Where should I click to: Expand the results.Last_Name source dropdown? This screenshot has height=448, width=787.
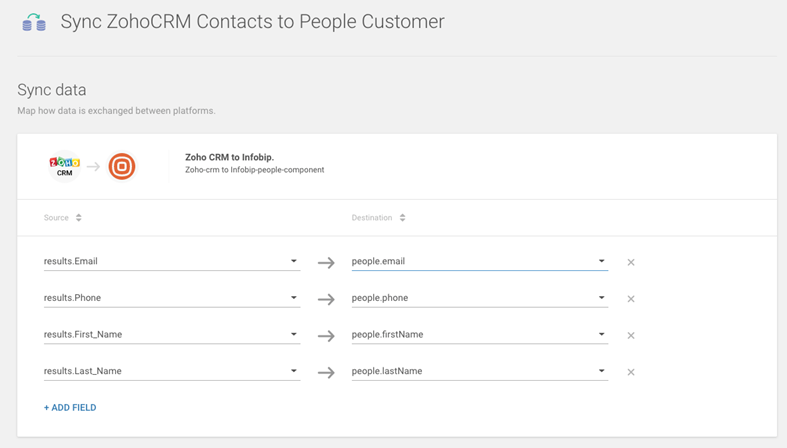pyautogui.click(x=293, y=371)
